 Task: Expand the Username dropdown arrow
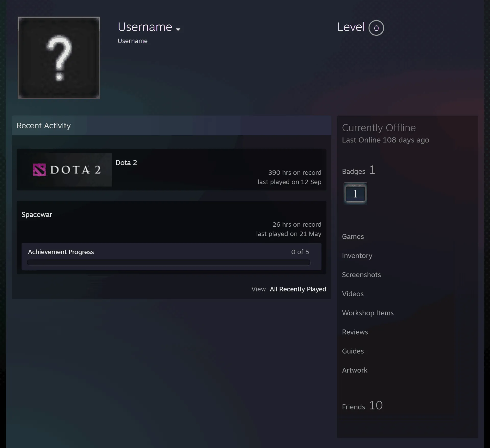point(178,29)
